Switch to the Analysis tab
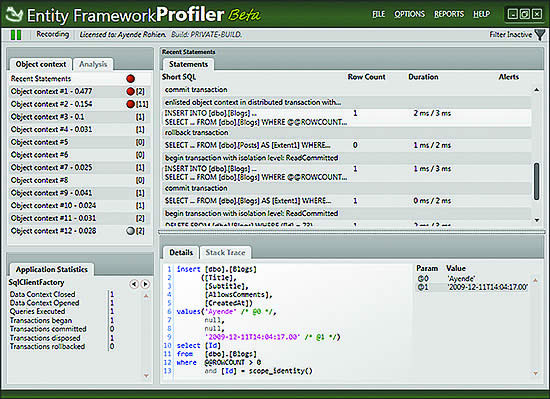 (x=93, y=64)
